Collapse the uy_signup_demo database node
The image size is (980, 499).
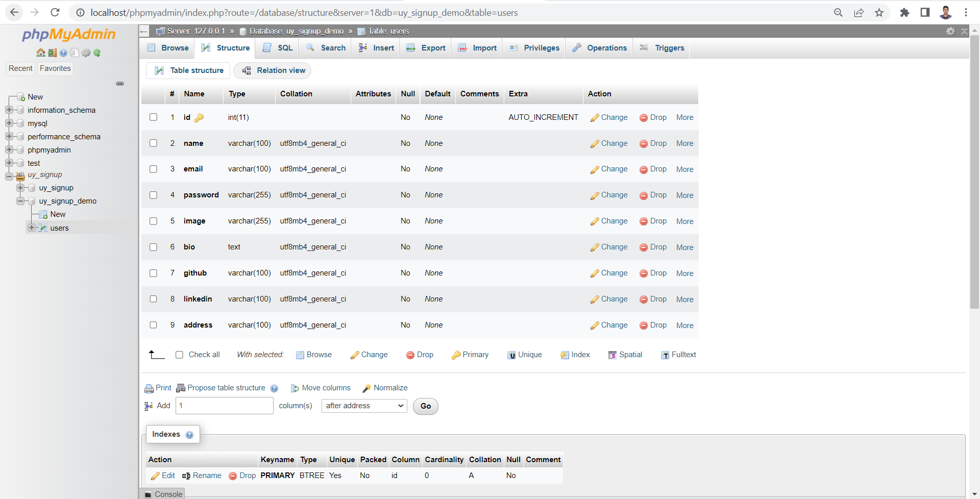(20, 201)
